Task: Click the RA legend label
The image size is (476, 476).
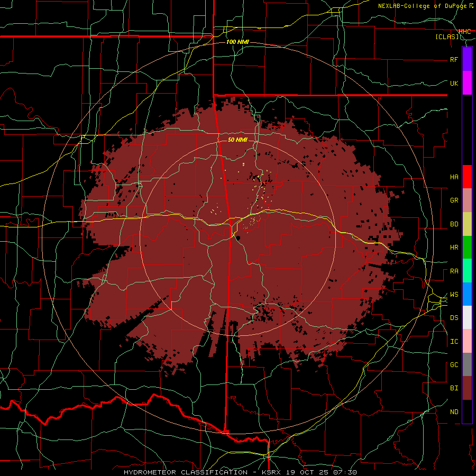Action: pos(454,271)
